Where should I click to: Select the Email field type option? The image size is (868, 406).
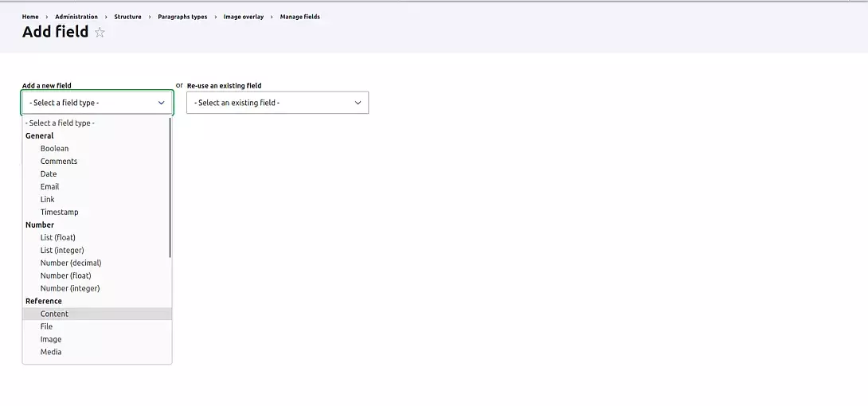[x=49, y=187]
